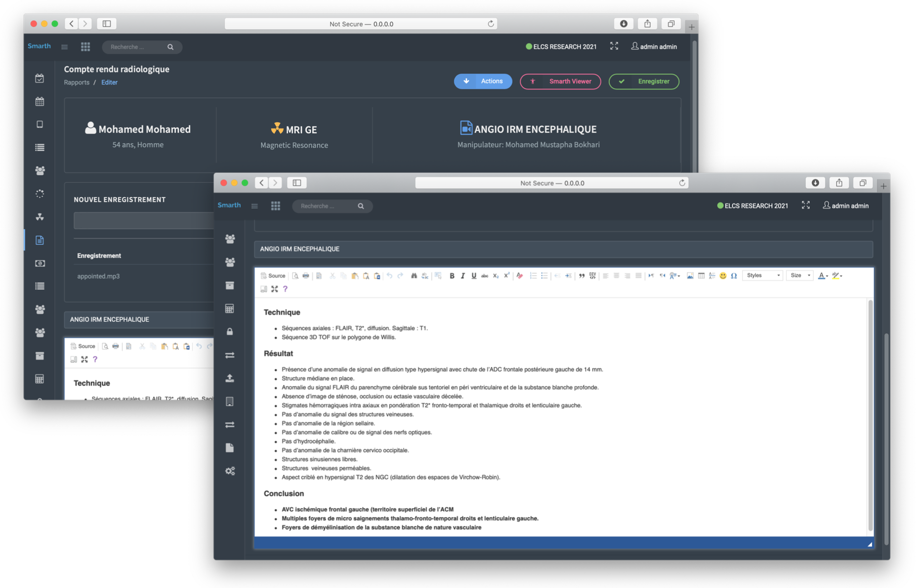Toggle bold formatting in the editor toolbar
The width and height of the screenshot is (919, 588).
tap(452, 276)
